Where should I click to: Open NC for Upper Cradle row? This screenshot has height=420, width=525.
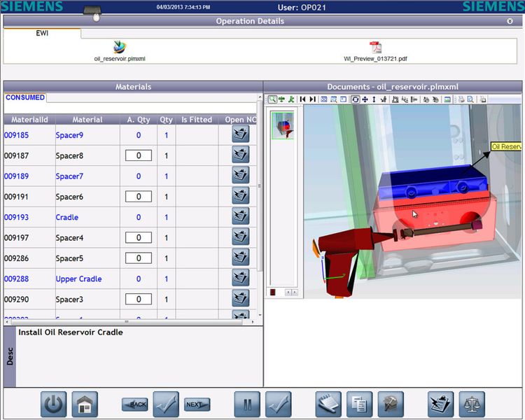(x=240, y=278)
